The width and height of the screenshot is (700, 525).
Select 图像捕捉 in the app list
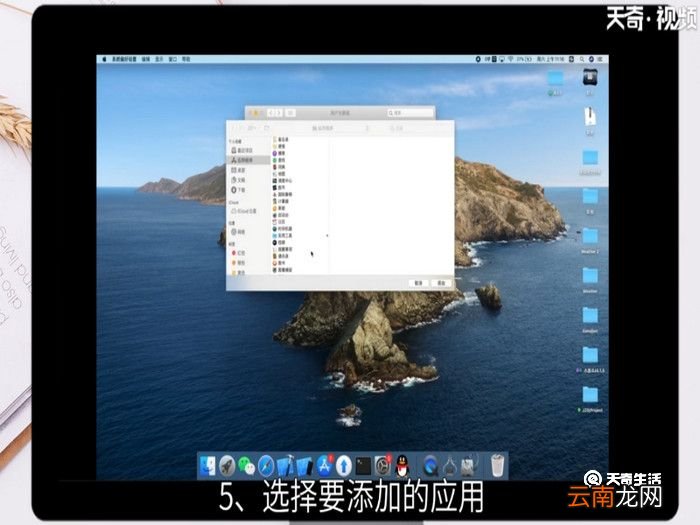283,270
